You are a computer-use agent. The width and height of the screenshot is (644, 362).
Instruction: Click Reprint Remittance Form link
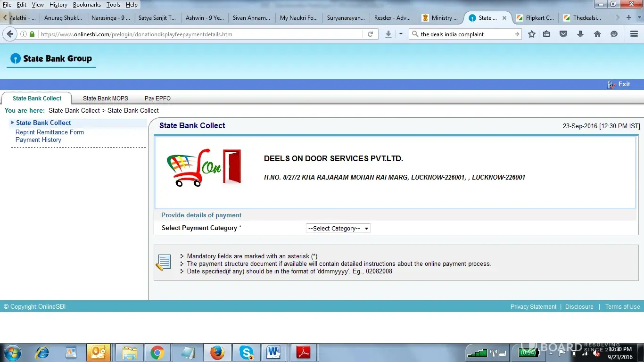pos(50,132)
